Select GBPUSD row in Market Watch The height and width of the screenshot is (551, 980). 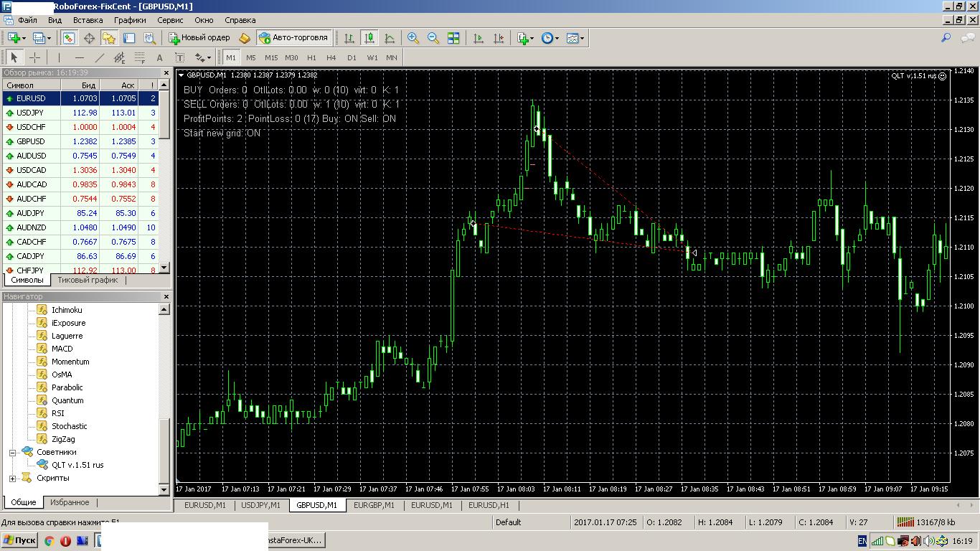(x=80, y=141)
